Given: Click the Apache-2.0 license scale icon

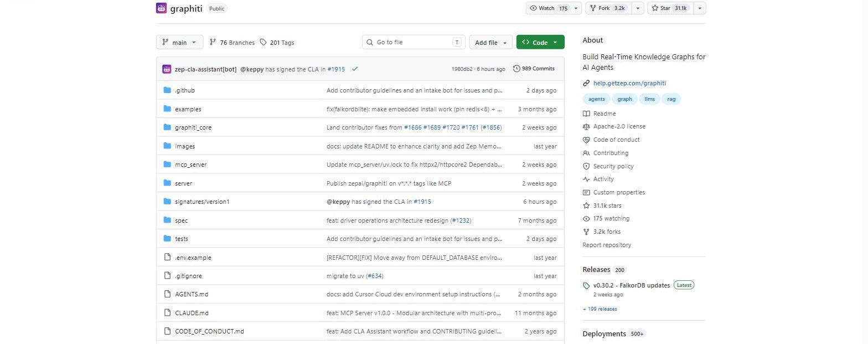Looking at the screenshot, I should [x=586, y=127].
